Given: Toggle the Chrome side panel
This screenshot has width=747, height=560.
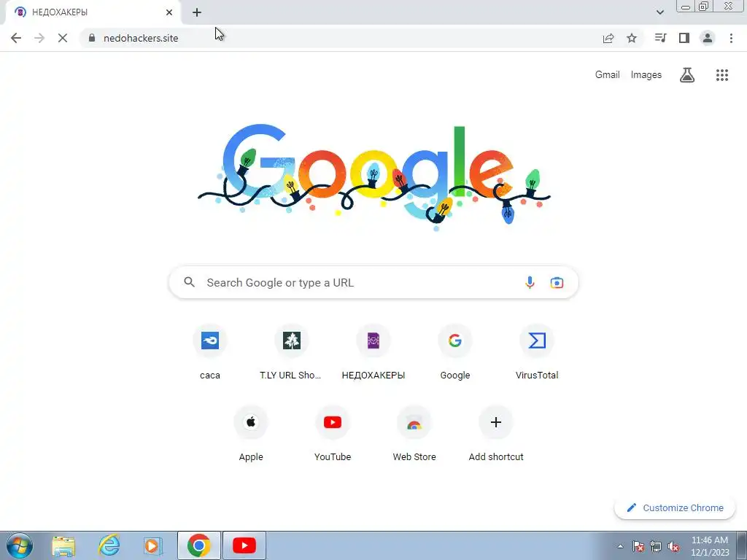Looking at the screenshot, I should point(684,38).
